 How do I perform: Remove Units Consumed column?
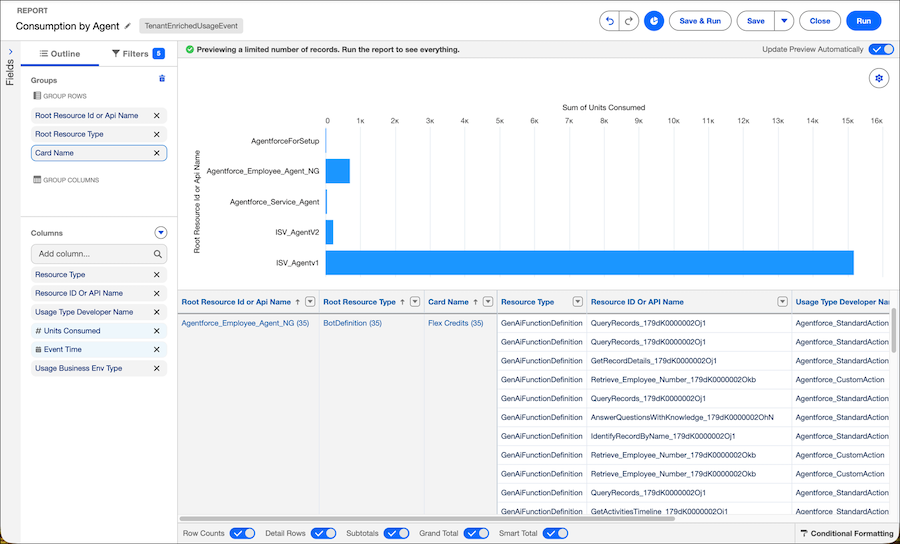click(157, 331)
